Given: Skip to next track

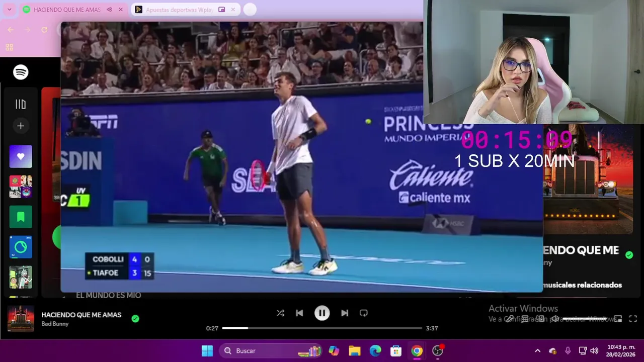Looking at the screenshot, I should [345, 313].
